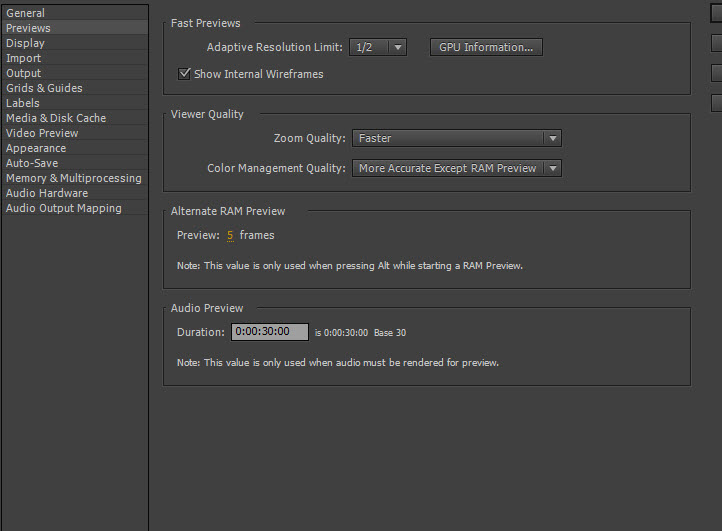722x531 pixels.
Task: Choose Media & Disk Cache category
Action: [56, 118]
